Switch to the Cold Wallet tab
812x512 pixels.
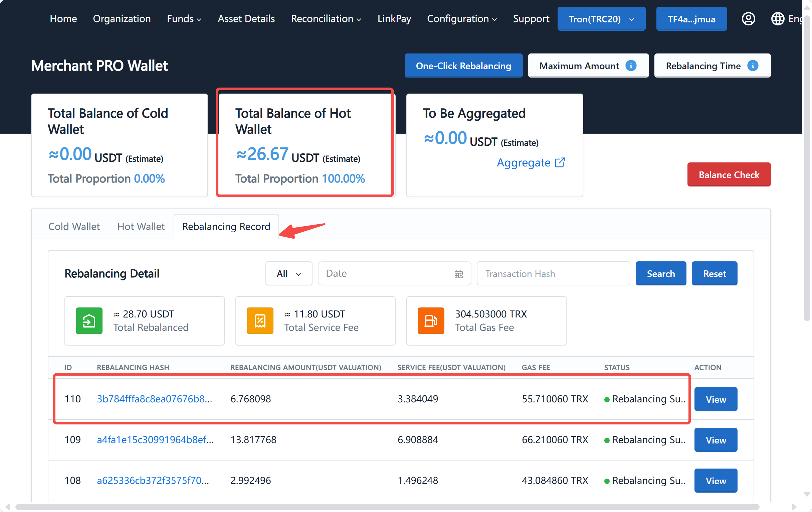(x=74, y=227)
